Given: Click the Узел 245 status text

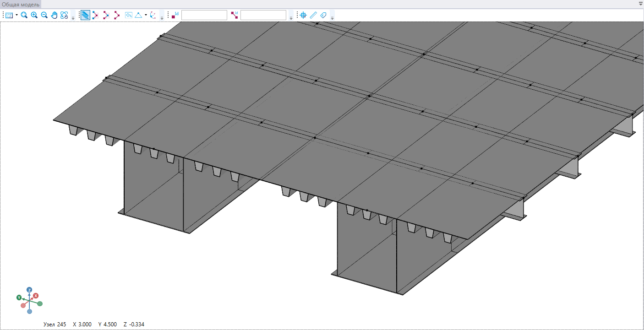Looking at the screenshot, I should click(x=55, y=325).
